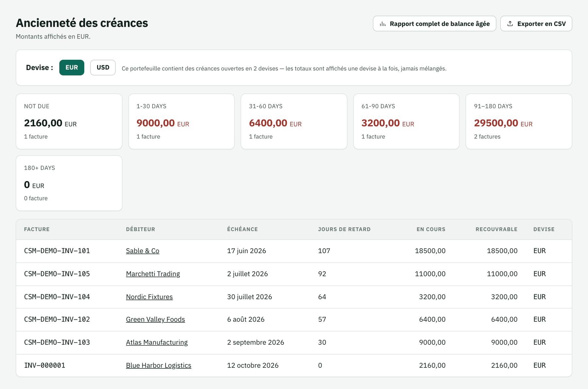The width and height of the screenshot is (588, 389).
Task: Select the 31-60 DAYS 6400,00 card
Action: click(x=294, y=122)
